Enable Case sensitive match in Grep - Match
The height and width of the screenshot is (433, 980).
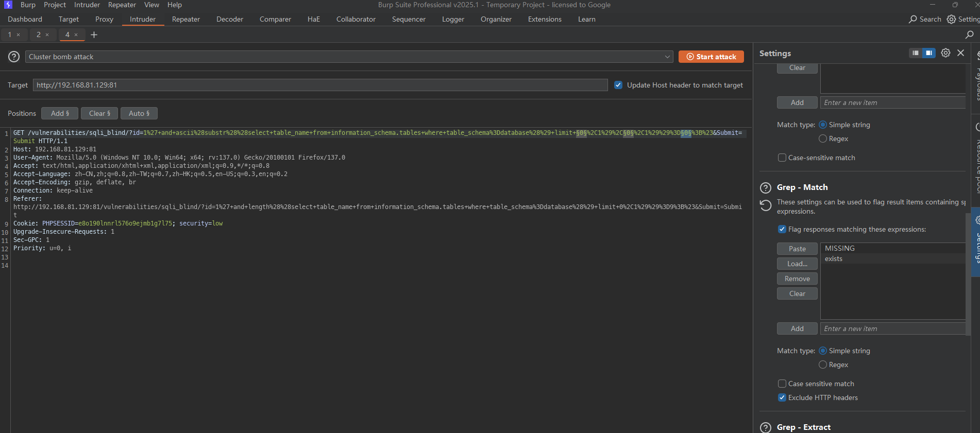click(782, 384)
